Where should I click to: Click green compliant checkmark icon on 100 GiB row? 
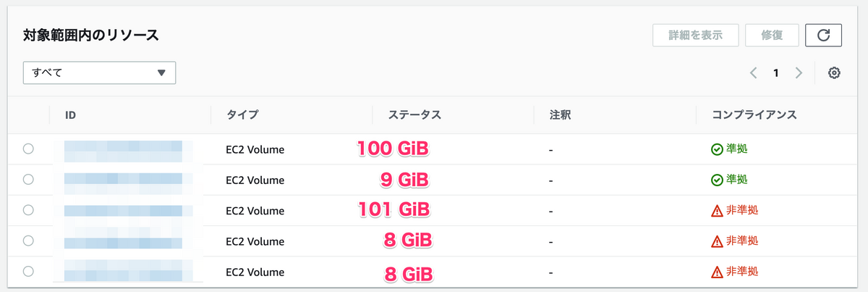point(717,149)
